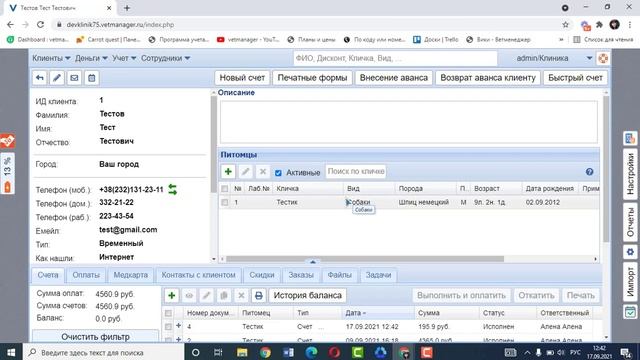Edit client with the pencil icon
Image resolution: width=640 pixels, height=360 pixels.
(x=57, y=78)
